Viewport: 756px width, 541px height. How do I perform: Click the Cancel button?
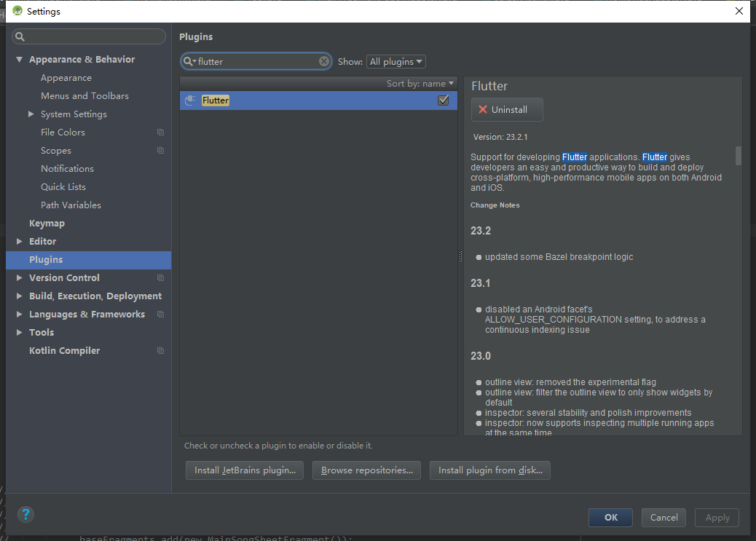(664, 518)
